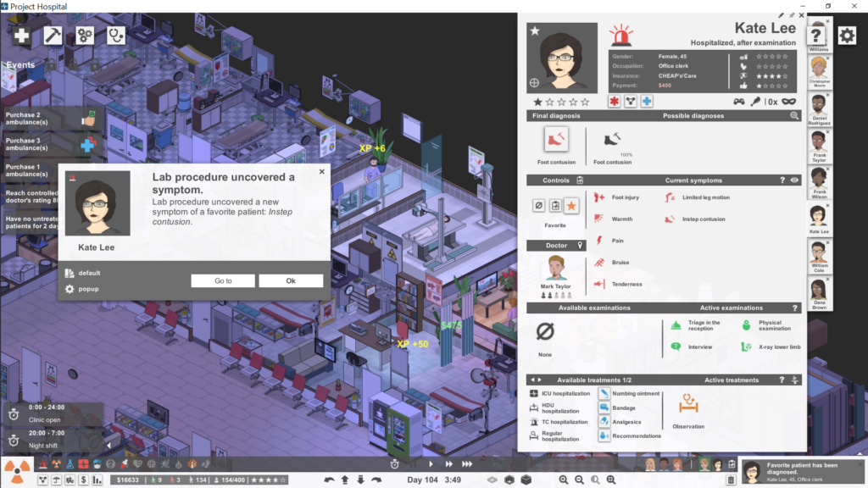Toggle favorite star on Kate Lee portrait
The height and width of the screenshot is (488, 868).
click(535, 31)
